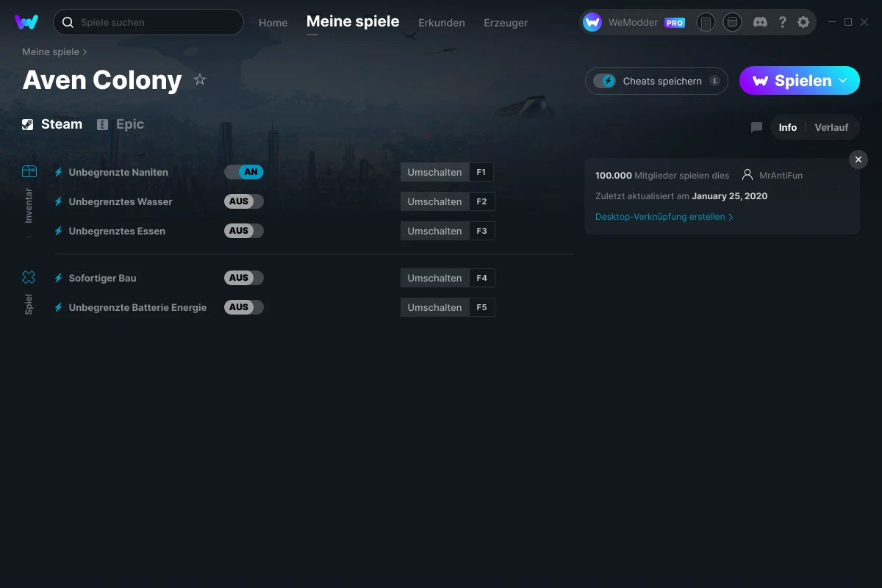882x588 pixels.
Task: Click the Spielen button
Action: [x=800, y=81]
